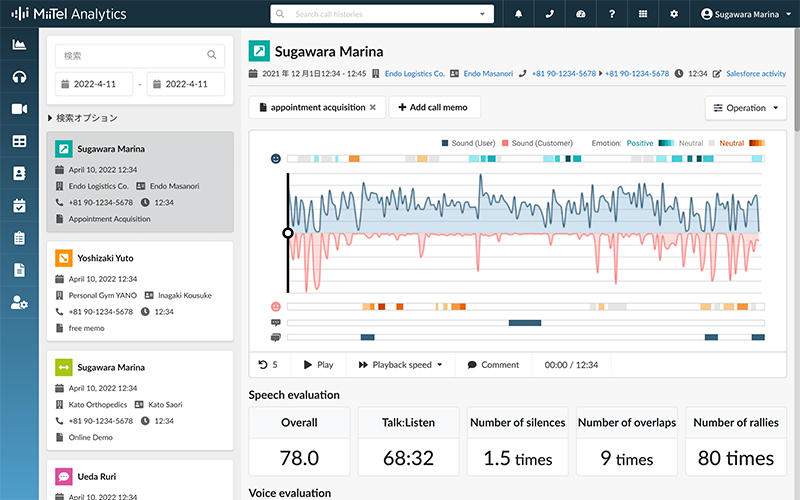Image resolution: width=800 pixels, height=500 pixels.
Task: Click the teal outgoing call icon beside heading
Action: (x=259, y=51)
